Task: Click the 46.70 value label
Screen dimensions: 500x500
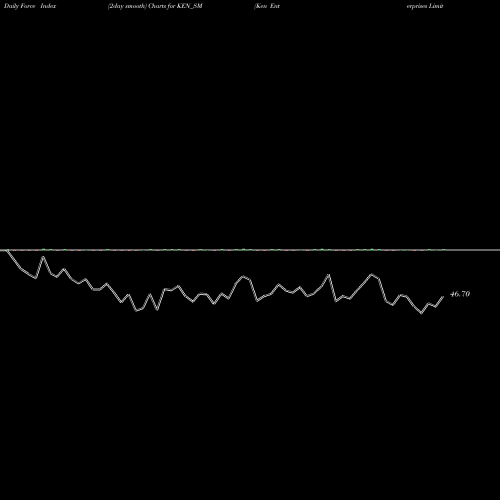Action: click(460, 294)
